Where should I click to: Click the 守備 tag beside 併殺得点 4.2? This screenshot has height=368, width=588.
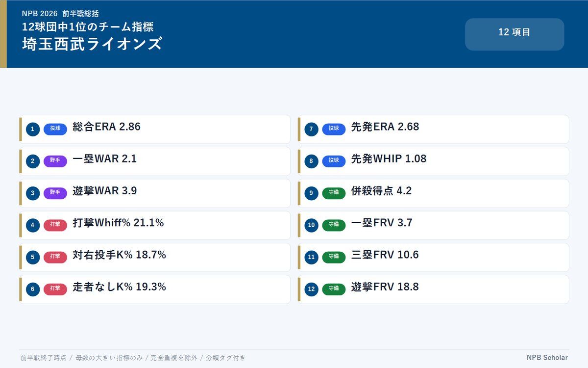pyautogui.click(x=334, y=193)
